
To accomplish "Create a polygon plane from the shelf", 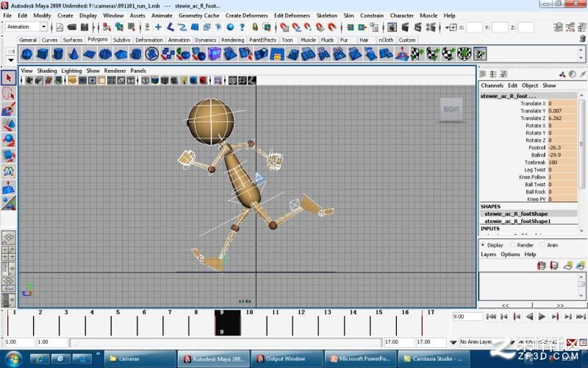I will pos(89,54).
